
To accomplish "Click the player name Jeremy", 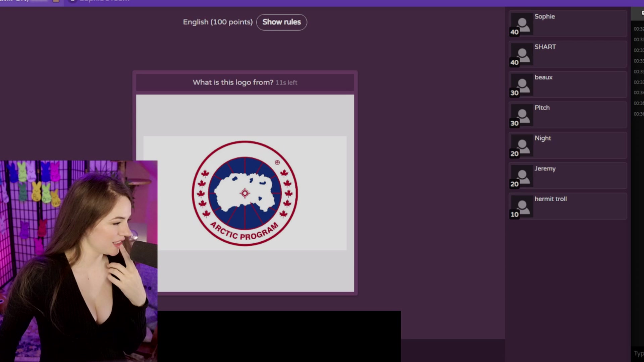I will point(545,169).
